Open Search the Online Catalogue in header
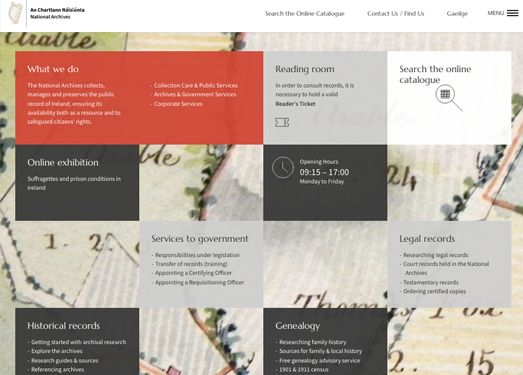Image resolution: width=523 pixels, height=375 pixels. (x=305, y=13)
